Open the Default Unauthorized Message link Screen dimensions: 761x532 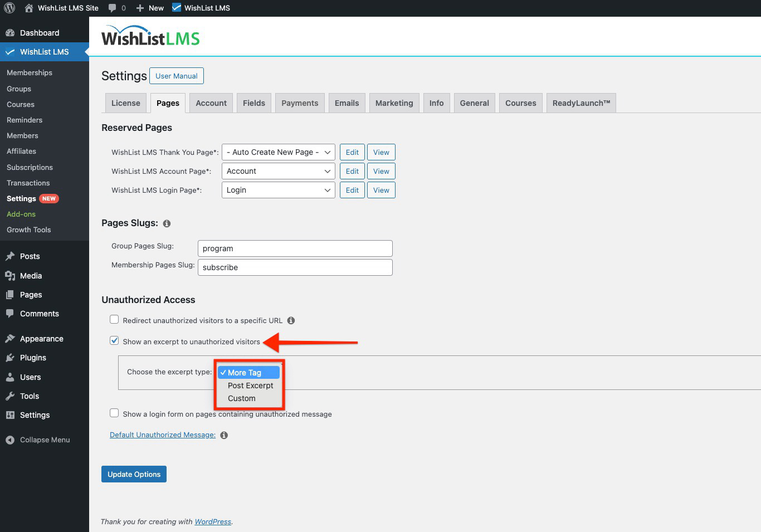coord(163,435)
